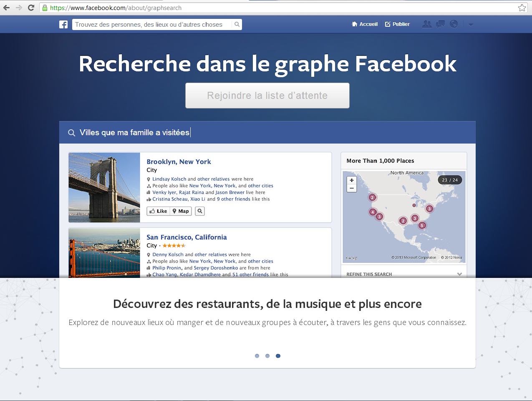Open Philip Pronin profile link
532x401 pixels.
[167, 268]
